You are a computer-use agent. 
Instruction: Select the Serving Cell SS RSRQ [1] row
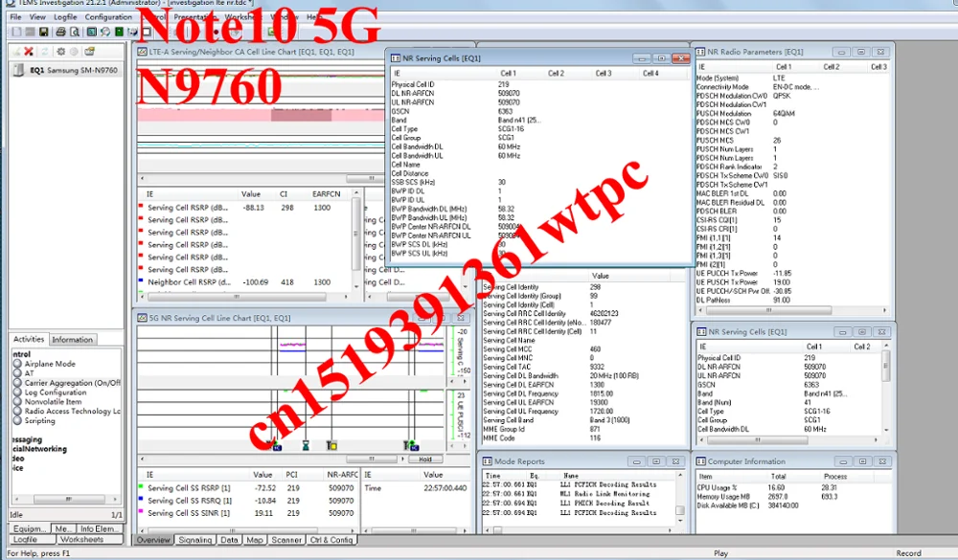(x=247, y=501)
